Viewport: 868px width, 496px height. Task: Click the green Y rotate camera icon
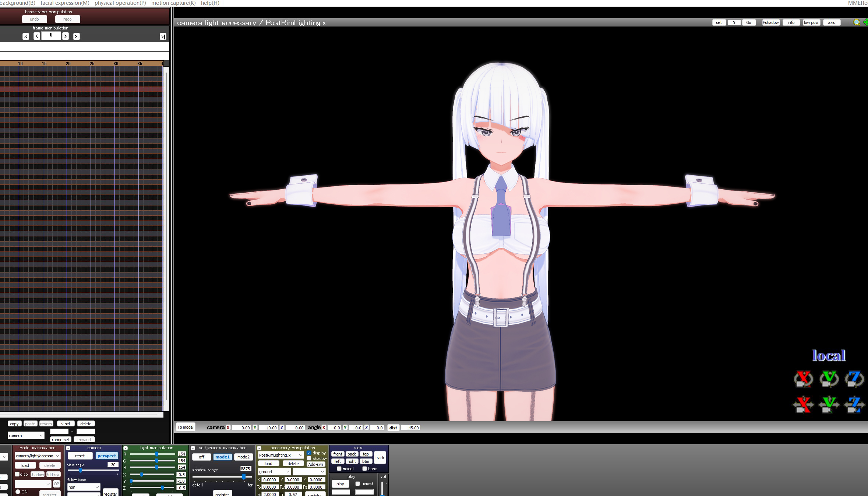tap(829, 379)
